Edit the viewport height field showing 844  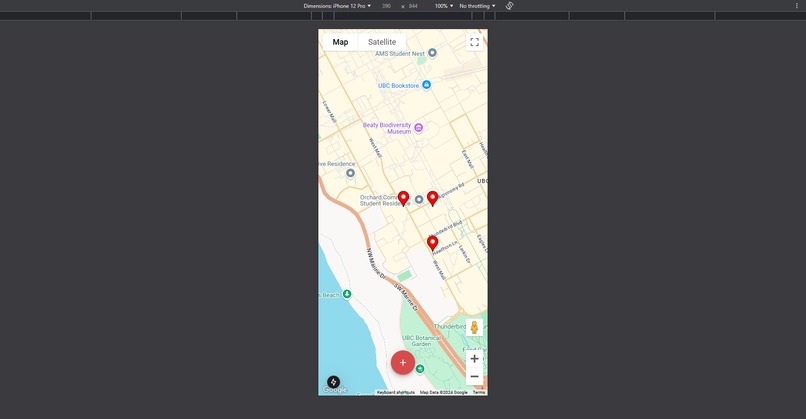point(413,6)
